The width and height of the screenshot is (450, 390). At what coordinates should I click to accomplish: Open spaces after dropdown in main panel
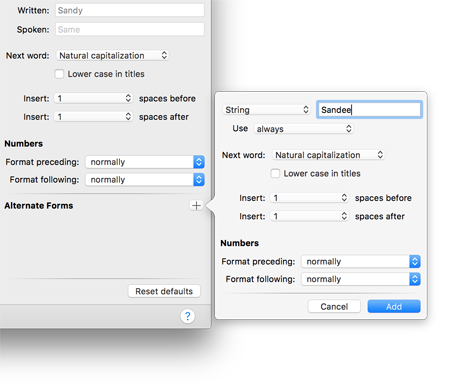(94, 117)
